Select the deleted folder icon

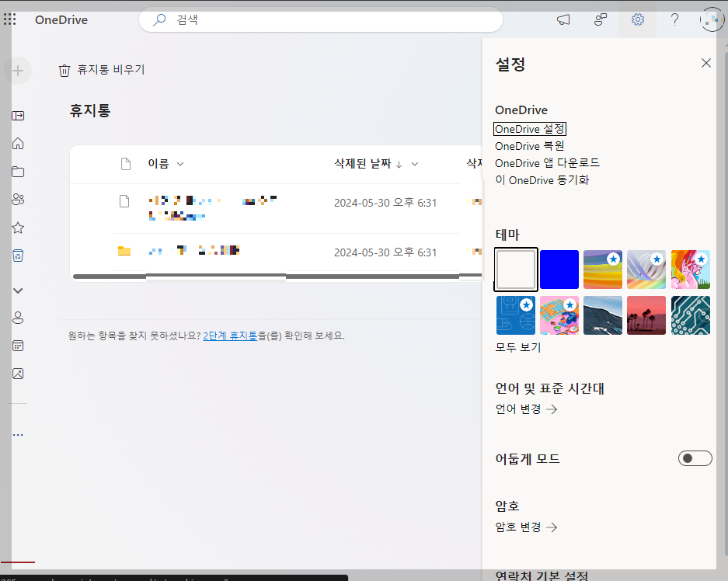[x=124, y=251]
